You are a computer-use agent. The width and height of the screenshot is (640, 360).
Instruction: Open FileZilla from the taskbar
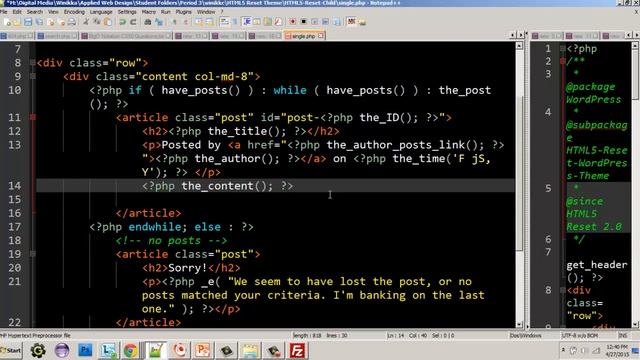coord(297,351)
